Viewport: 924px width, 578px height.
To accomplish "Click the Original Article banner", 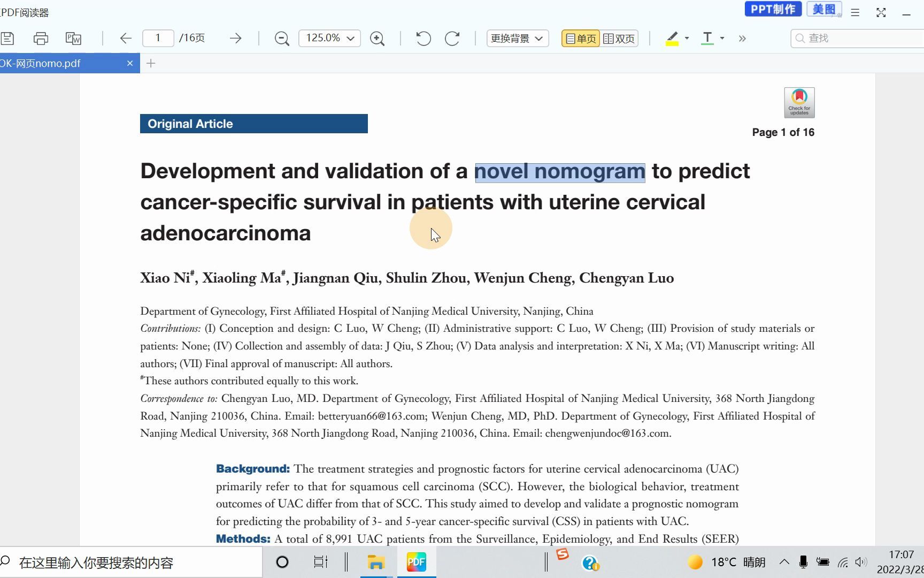I will pyautogui.click(x=253, y=124).
